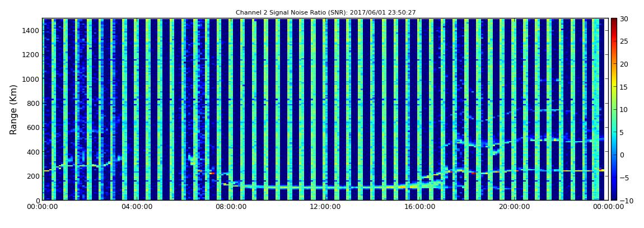Click the 12:00:00 time axis label
This screenshot has width=644, height=228.
point(325,207)
